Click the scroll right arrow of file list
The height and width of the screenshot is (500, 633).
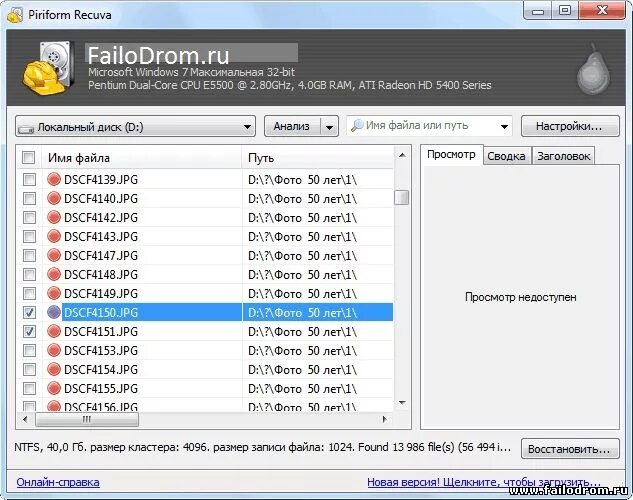click(384, 419)
